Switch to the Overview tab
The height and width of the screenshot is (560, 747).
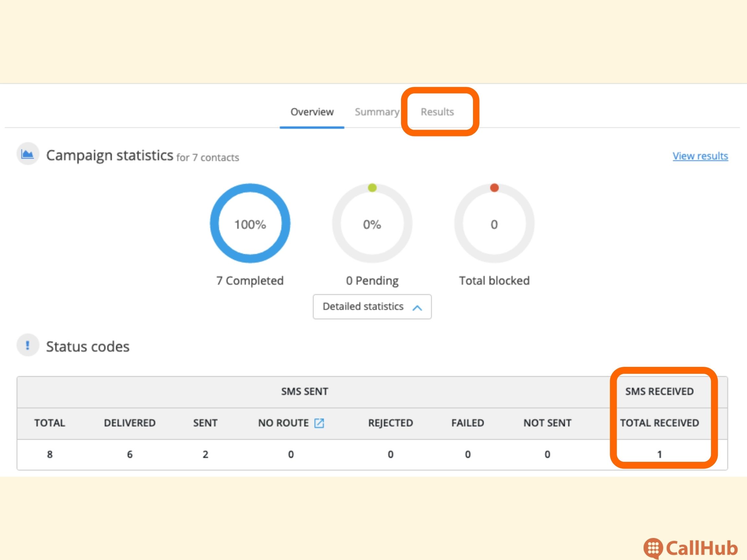pyautogui.click(x=312, y=112)
